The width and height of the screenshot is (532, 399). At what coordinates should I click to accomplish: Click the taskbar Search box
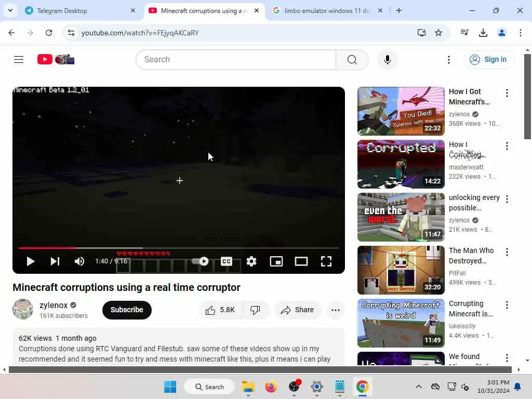point(209,387)
